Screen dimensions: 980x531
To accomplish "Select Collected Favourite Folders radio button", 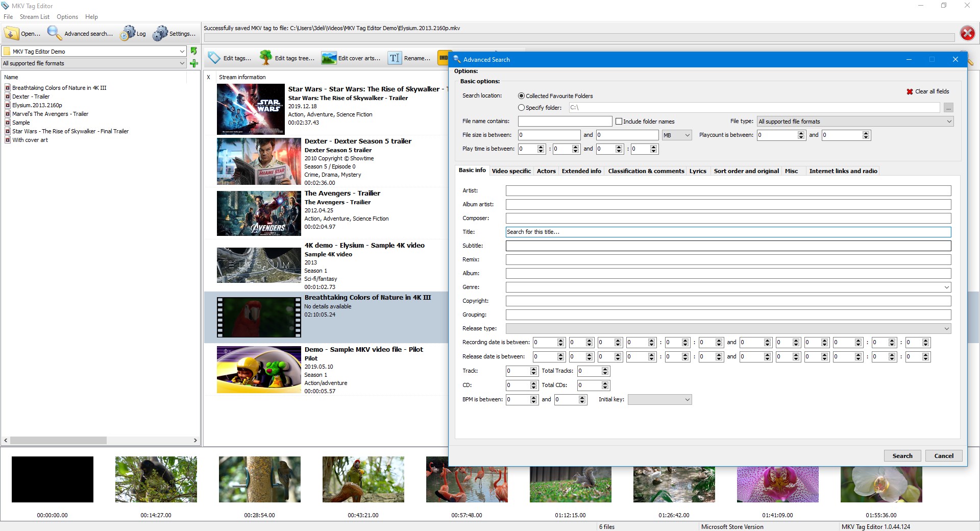I will [x=521, y=96].
